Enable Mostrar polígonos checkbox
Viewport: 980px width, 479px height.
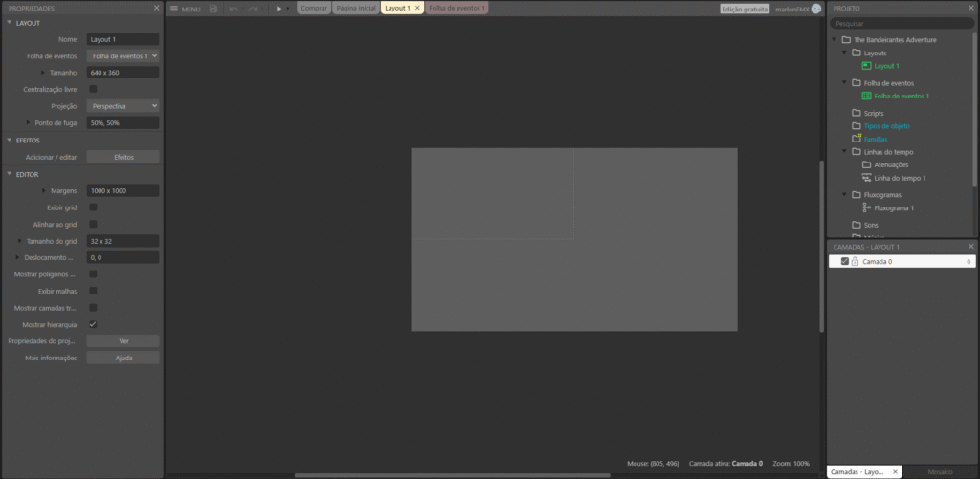(93, 274)
